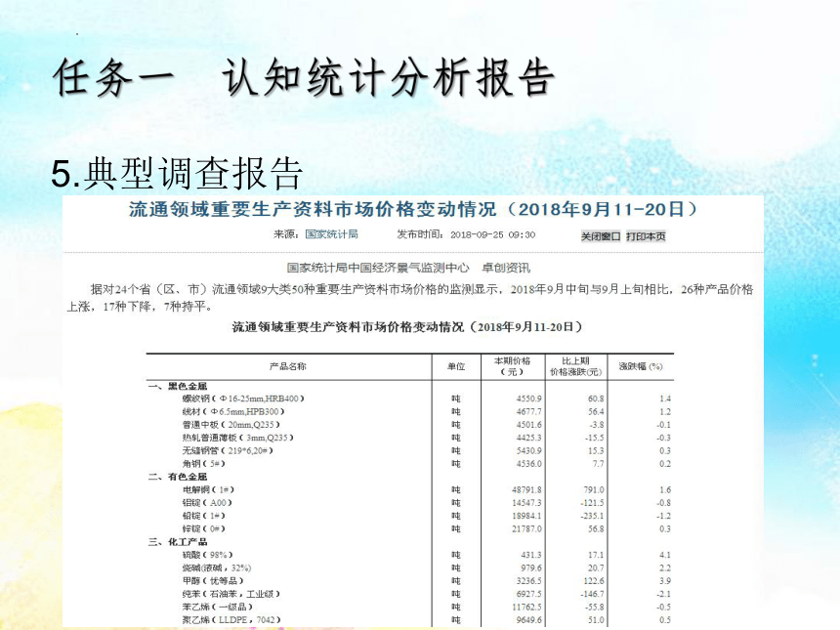Click the 纯苯 product name

(231, 594)
